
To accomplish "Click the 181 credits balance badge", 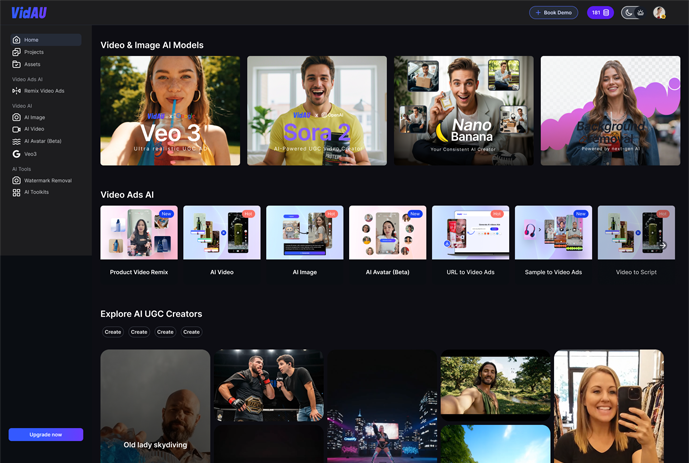I will click(x=600, y=13).
